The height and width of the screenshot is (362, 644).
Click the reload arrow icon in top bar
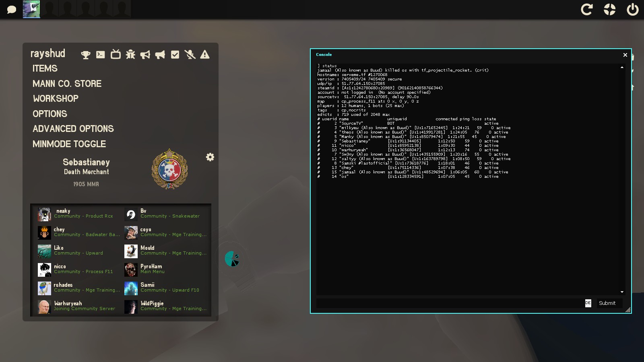click(x=586, y=9)
